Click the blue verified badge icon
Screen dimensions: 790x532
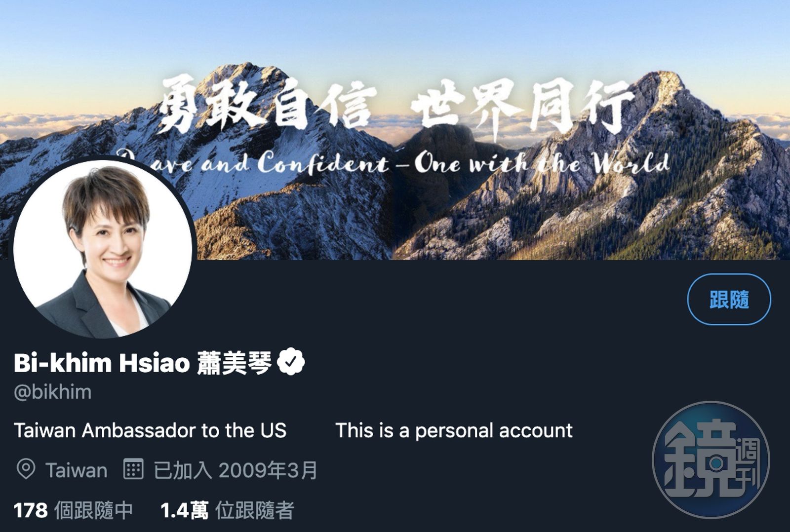291,362
